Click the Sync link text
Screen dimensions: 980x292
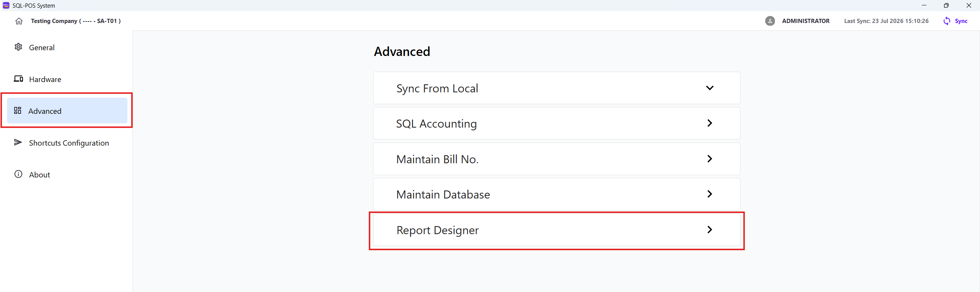961,21
